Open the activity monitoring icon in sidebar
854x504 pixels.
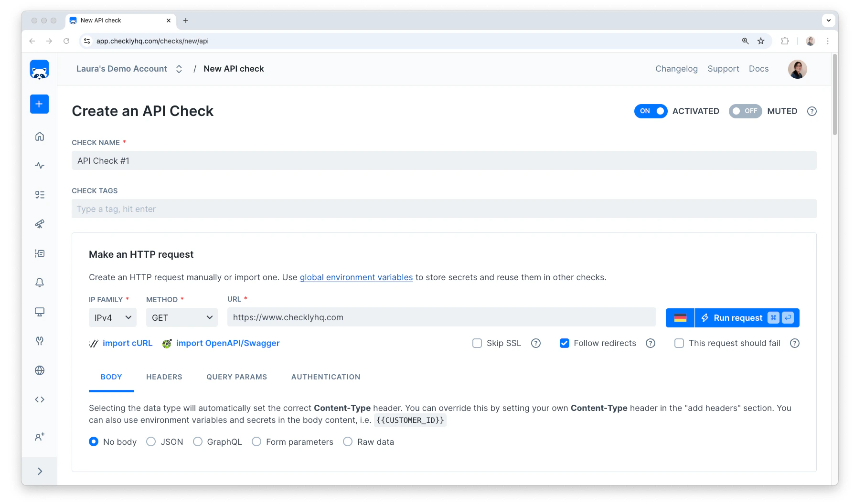pyautogui.click(x=40, y=165)
